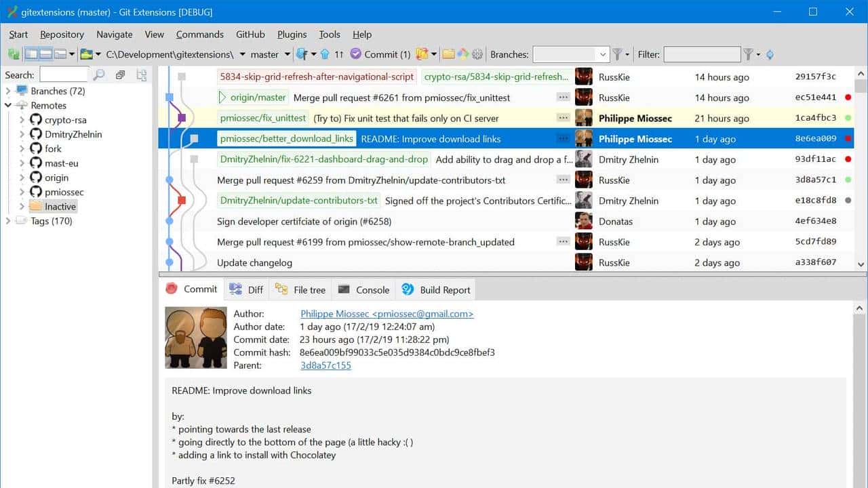Expand the Tags (170) tree node
868x488 pixels.
(9, 221)
